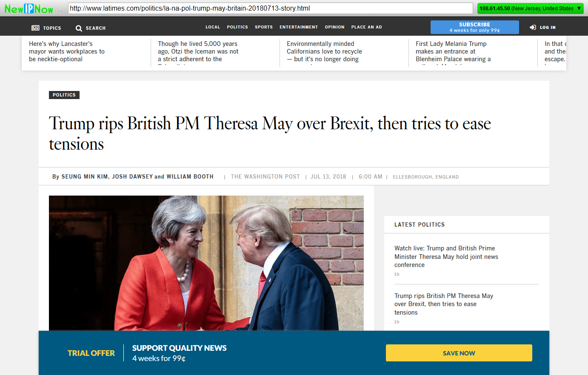
Task: Go to the Sports section
Action: tap(264, 27)
